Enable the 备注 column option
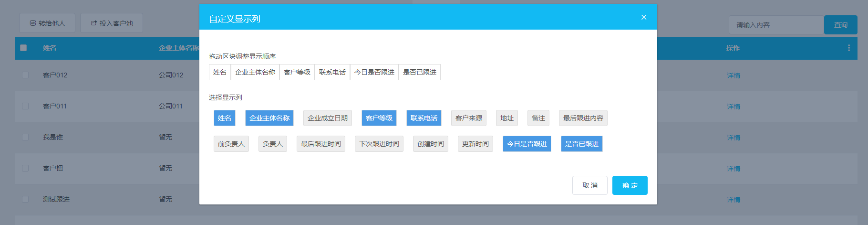 tap(538, 118)
